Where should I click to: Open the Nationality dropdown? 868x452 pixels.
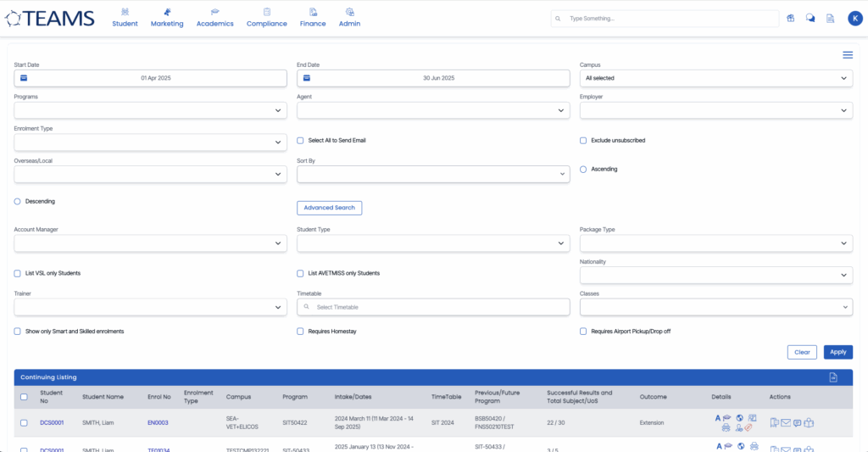click(715, 275)
